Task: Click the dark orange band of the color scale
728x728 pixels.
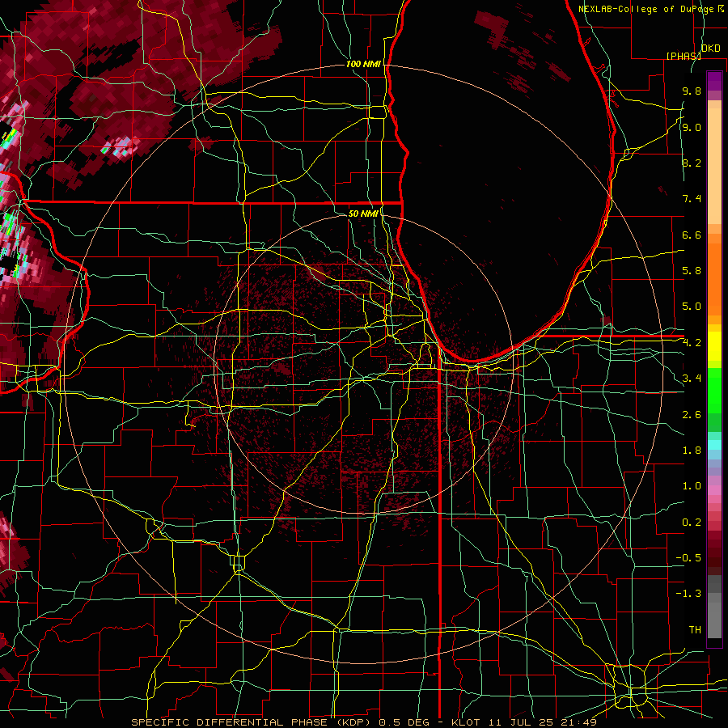Action: tap(714, 280)
